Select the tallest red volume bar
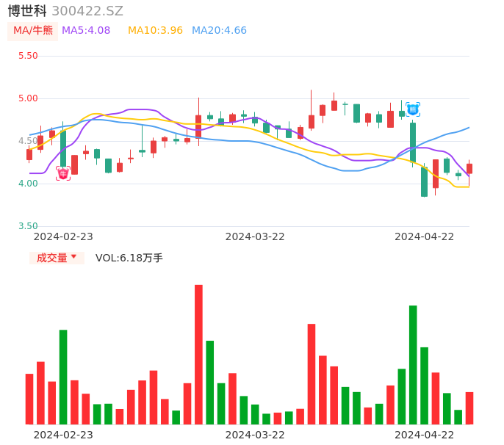This screenshot has width=504, height=445. tap(198, 354)
